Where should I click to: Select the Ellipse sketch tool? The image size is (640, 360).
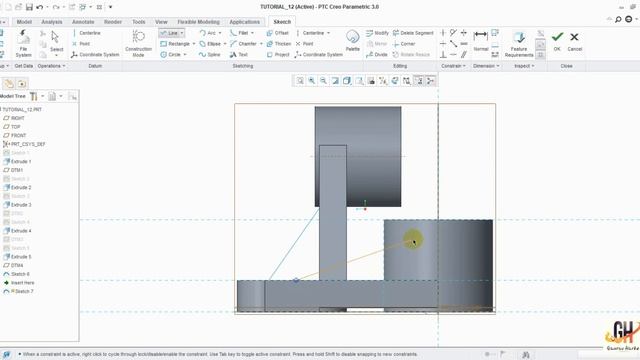pos(210,44)
